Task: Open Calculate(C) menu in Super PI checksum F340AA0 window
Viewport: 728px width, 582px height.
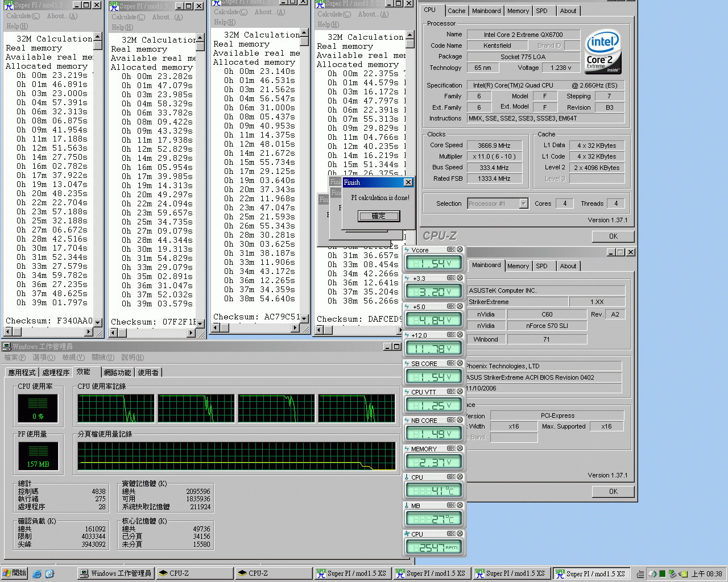Action: coord(23,16)
